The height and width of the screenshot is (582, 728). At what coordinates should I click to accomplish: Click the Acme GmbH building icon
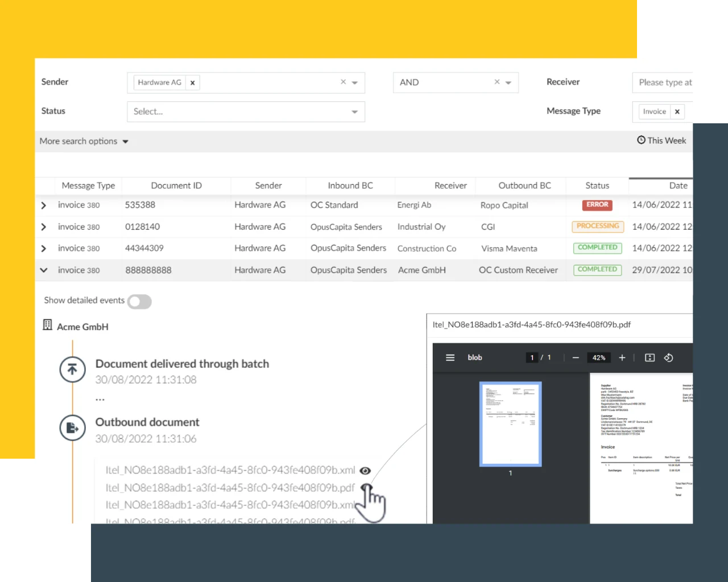tap(48, 325)
